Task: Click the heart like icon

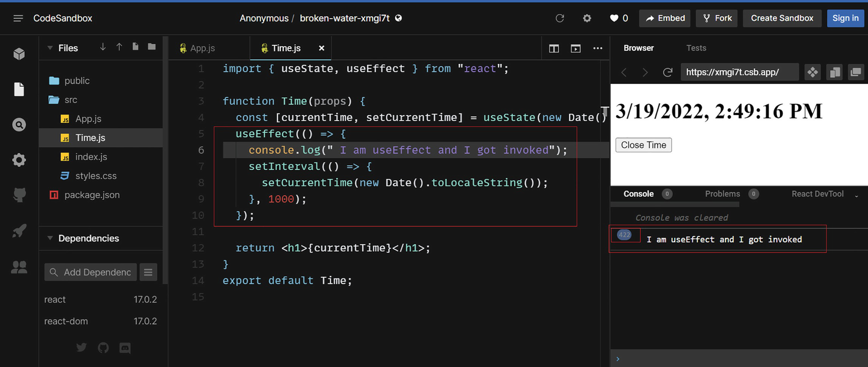Action: coord(613,18)
